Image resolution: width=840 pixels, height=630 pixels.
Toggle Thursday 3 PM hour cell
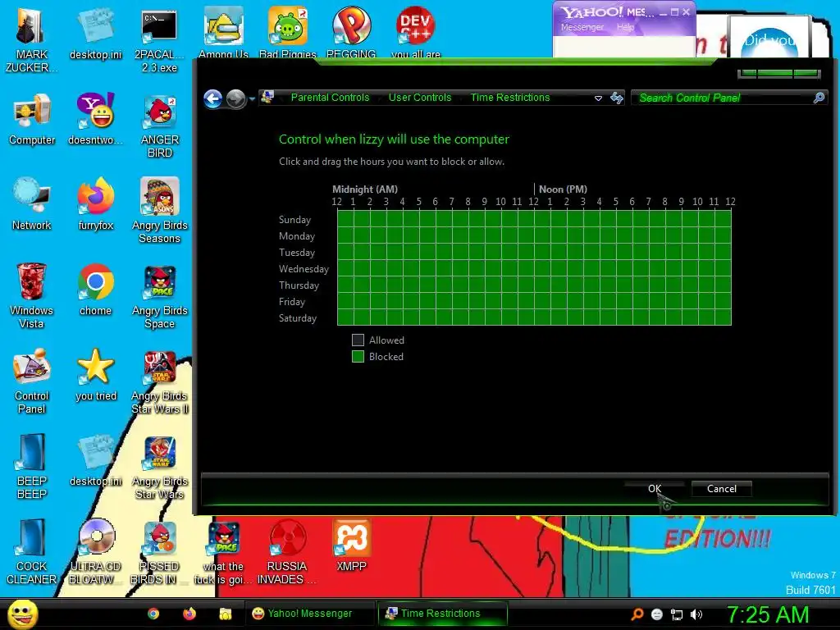coord(592,285)
